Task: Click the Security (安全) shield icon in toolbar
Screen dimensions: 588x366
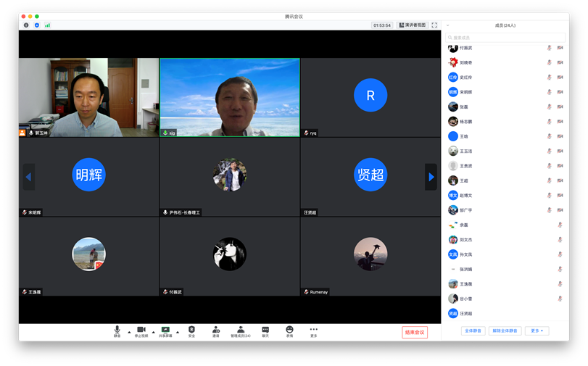Action: pyautogui.click(x=191, y=331)
